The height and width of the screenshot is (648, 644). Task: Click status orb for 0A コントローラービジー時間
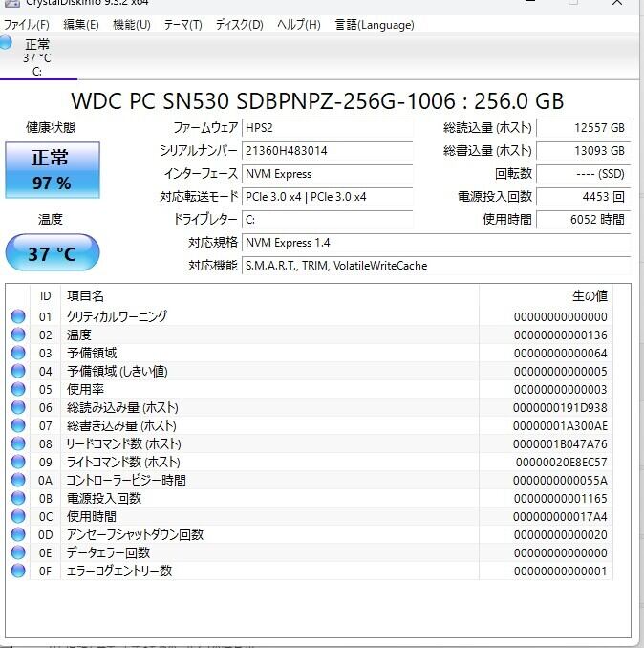[18, 480]
